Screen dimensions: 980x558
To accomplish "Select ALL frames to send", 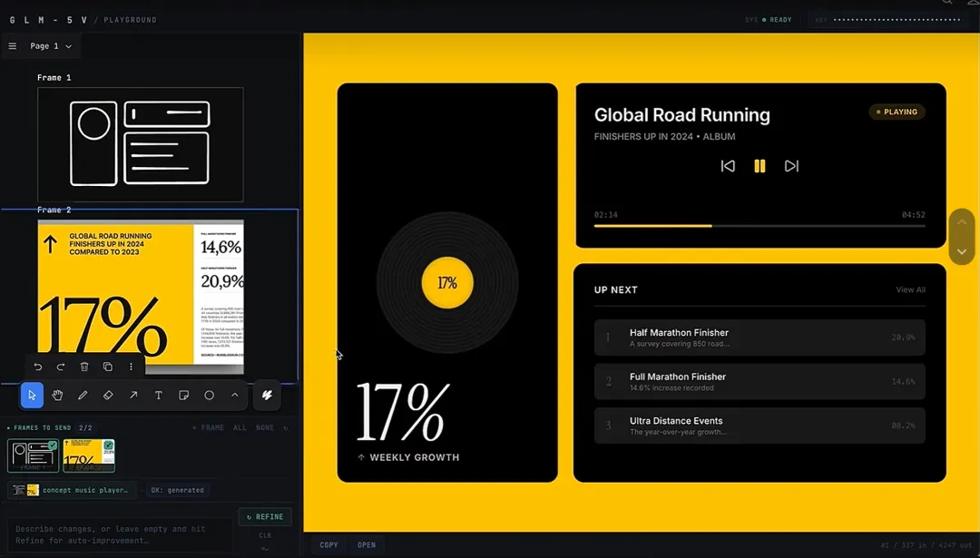I will pos(240,428).
